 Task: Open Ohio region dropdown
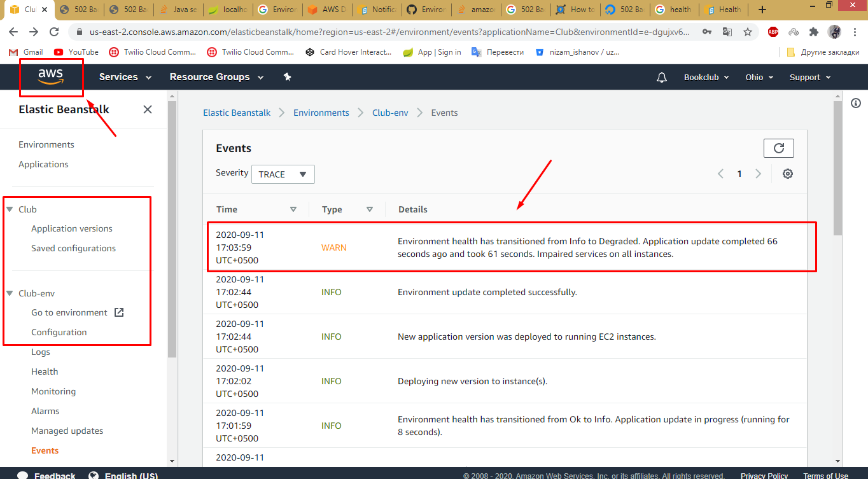759,77
